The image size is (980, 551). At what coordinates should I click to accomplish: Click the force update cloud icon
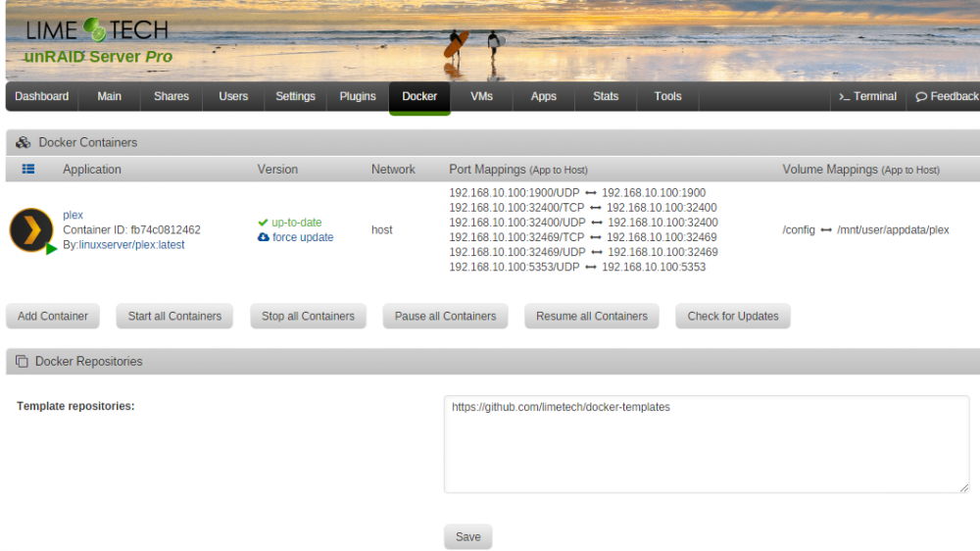click(x=263, y=237)
